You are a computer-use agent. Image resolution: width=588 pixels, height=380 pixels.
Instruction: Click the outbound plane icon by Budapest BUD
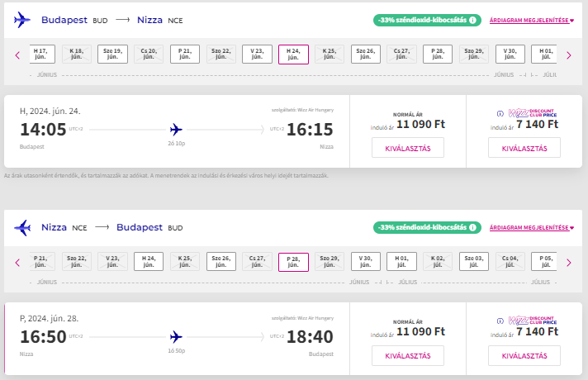pos(22,20)
